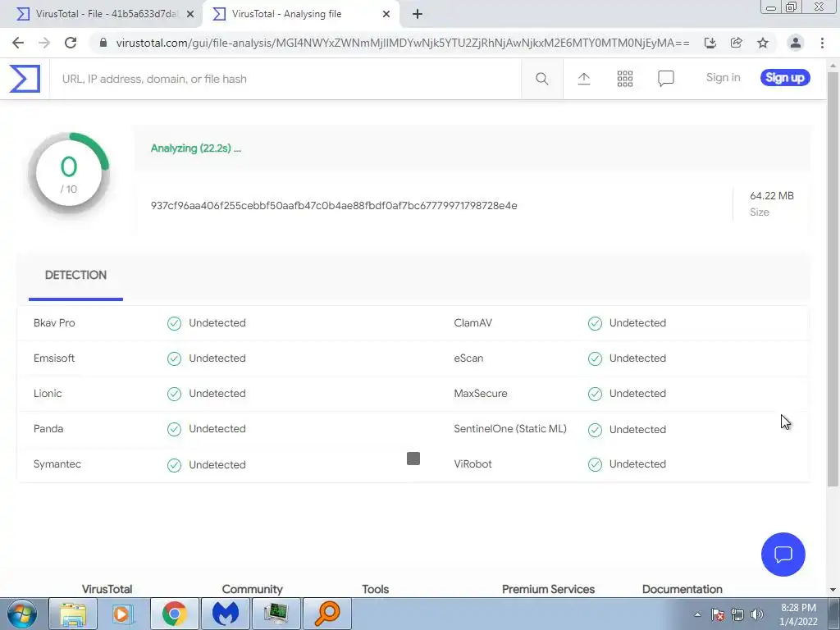This screenshot has height=630, width=840.
Task: Close the VirusTotal - File tab
Action: pos(190,14)
